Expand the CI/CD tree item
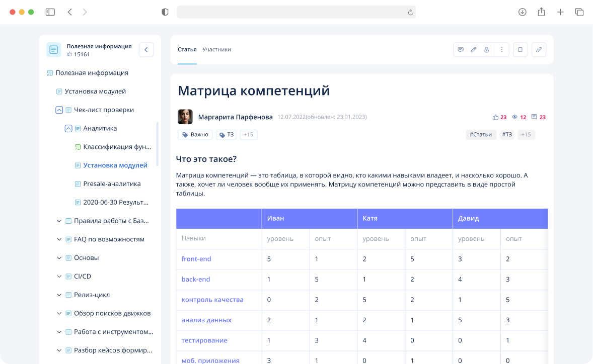The image size is (593, 364). click(59, 277)
